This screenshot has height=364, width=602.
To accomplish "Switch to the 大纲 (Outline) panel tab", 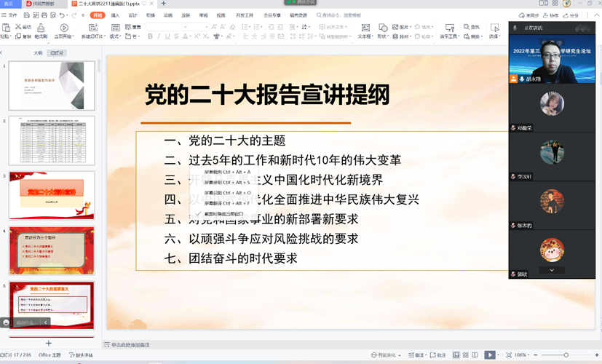I will coord(38,52).
